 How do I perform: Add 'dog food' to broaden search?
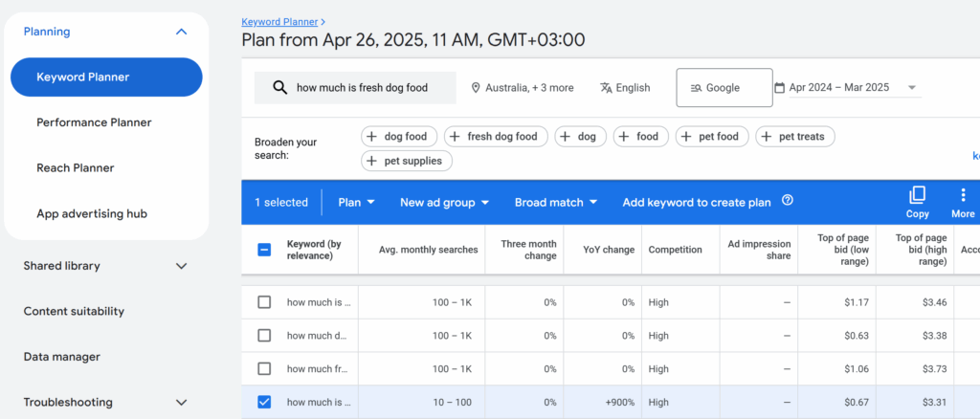[x=397, y=136]
